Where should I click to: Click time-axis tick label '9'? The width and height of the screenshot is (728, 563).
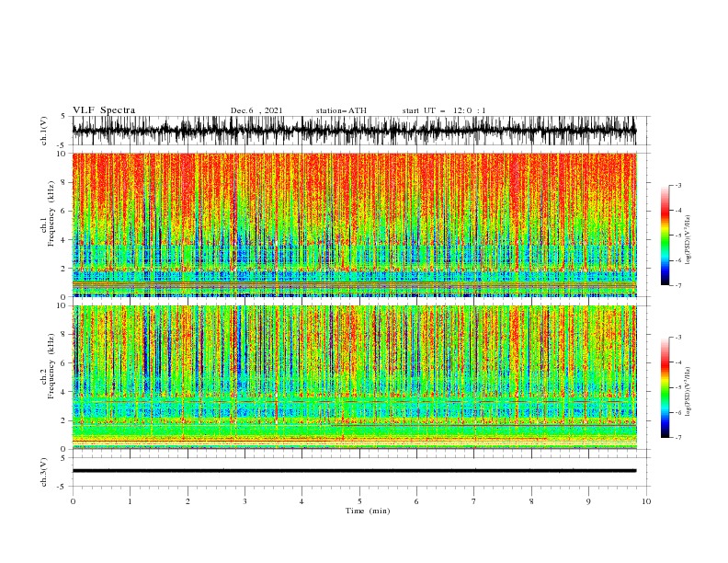tap(588, 501)
